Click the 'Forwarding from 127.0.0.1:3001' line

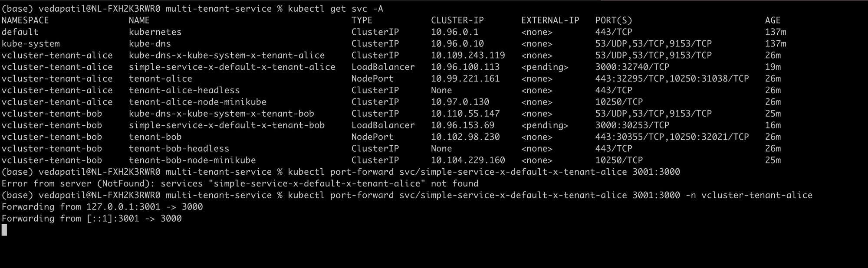coord(102,207)
